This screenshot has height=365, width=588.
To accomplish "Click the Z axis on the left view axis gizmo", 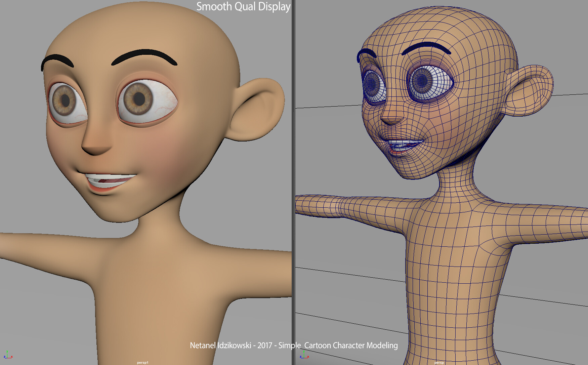I will click(4, 357).
